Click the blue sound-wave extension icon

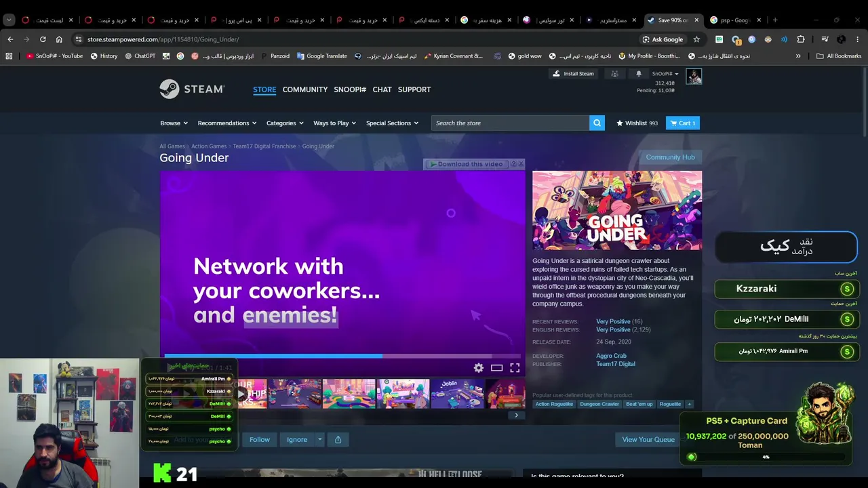pos(784,39)
